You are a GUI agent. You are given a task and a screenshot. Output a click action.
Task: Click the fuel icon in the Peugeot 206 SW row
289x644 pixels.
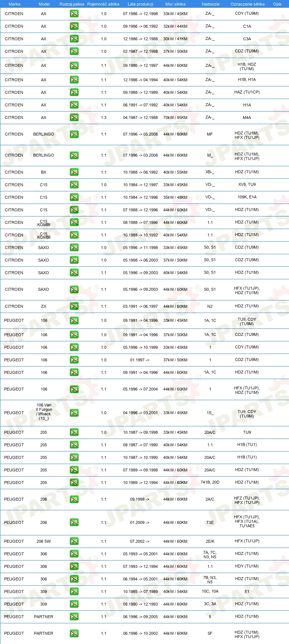74,541
